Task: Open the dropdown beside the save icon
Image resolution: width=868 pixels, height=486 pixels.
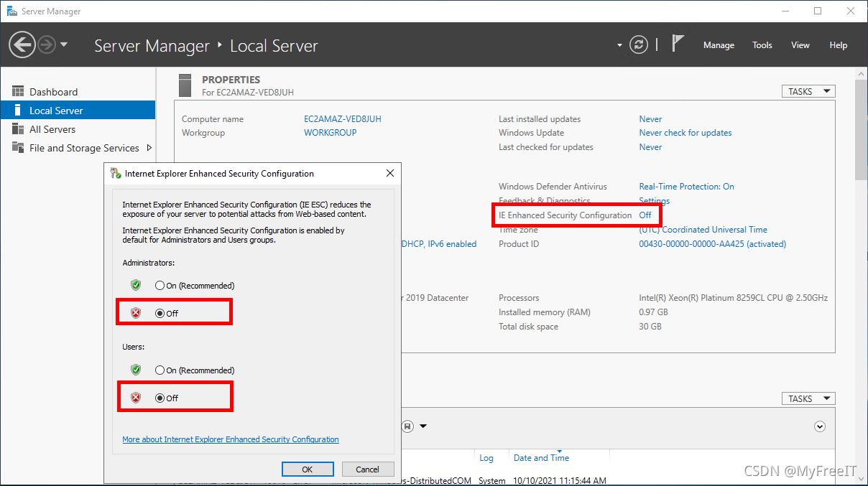Action: point(423,426)
